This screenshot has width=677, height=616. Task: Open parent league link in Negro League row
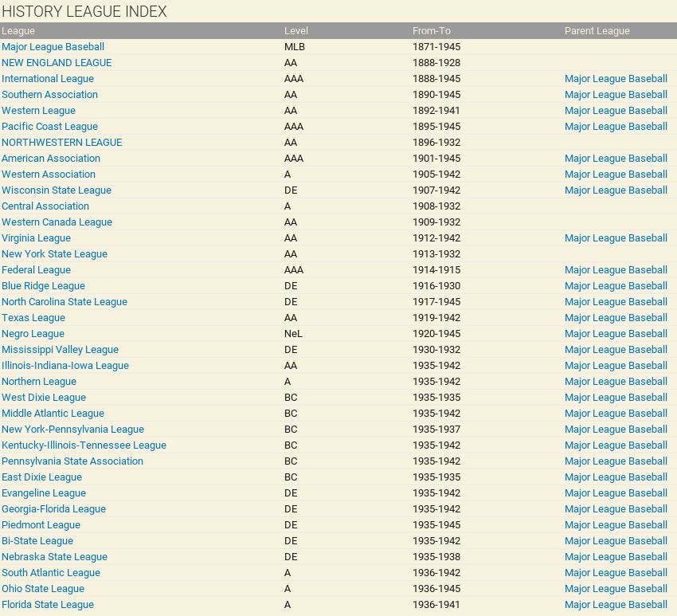point(616,335)
